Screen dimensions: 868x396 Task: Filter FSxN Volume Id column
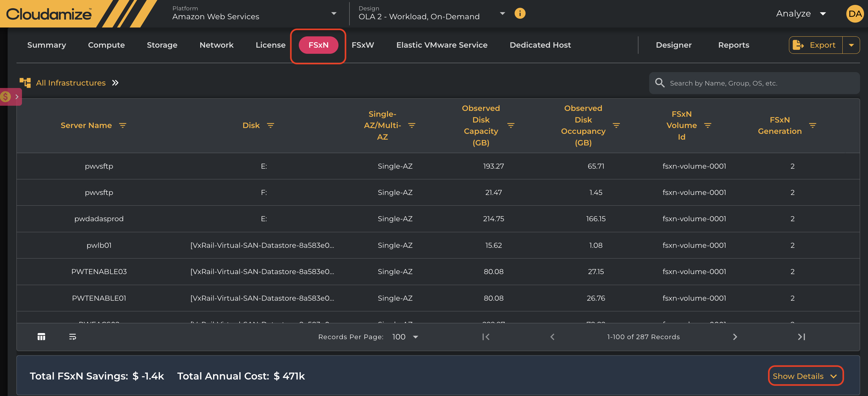point(707,126)
